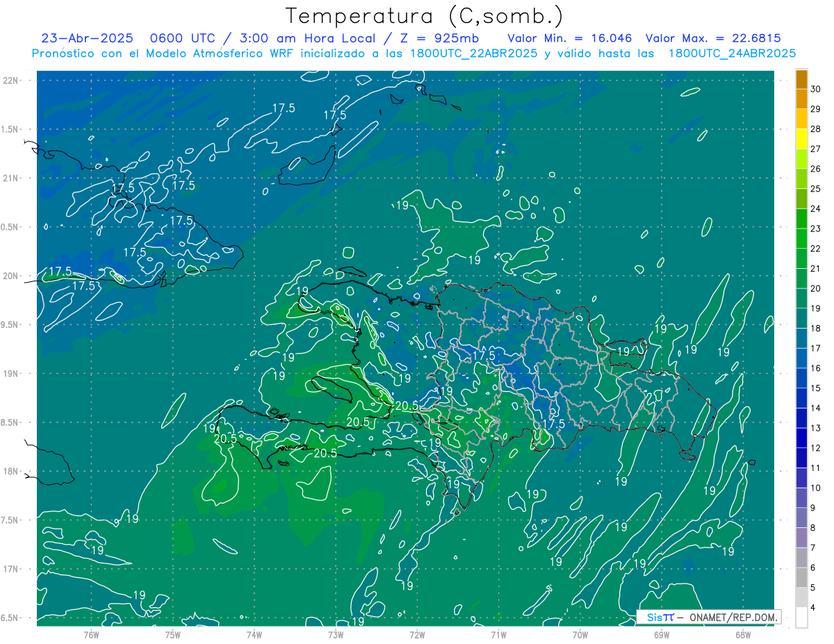
Task: Click the '7.5N' latitude axis label
Action: click(x=9, y=520)
